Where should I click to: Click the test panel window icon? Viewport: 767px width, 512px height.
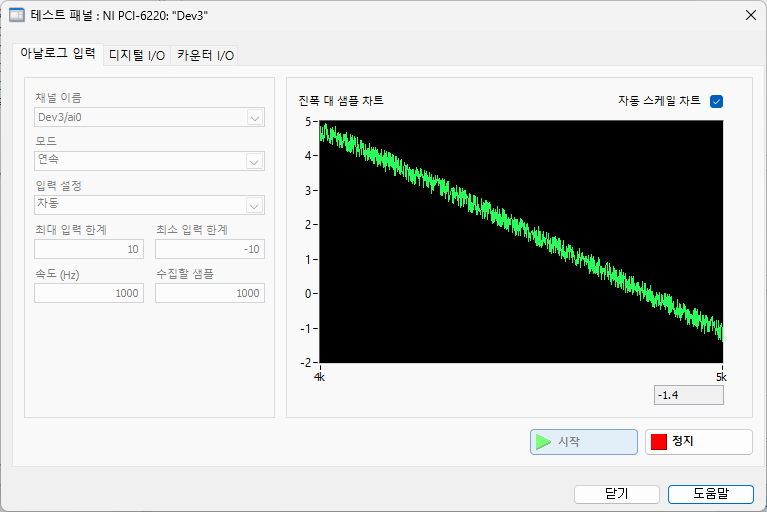click(x=17, y=15)
